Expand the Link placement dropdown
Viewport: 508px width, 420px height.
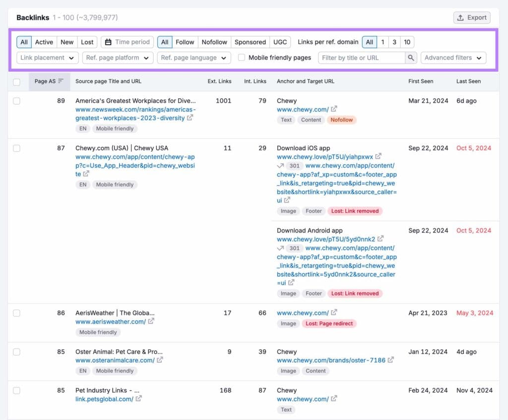[x=48, y=58]
